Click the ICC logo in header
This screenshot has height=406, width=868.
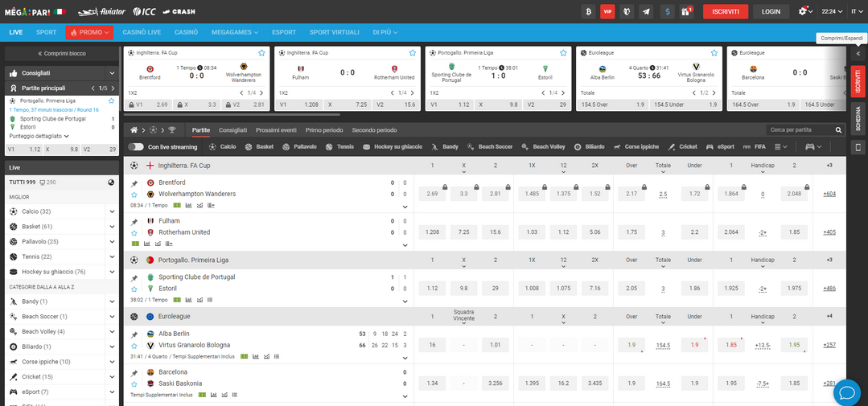click(x=145, y=11)
